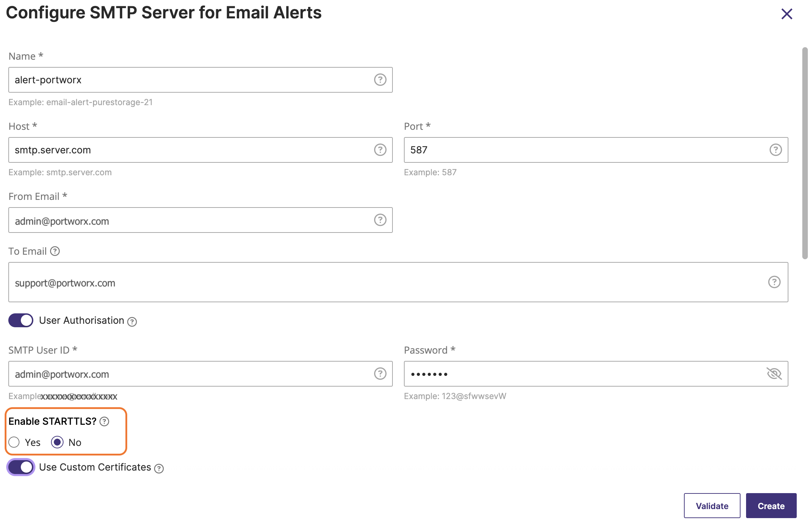Click the vertical scrollbar in the dialog
The width and height of the screenshot is (812, 524).
(x=805, y=153)
